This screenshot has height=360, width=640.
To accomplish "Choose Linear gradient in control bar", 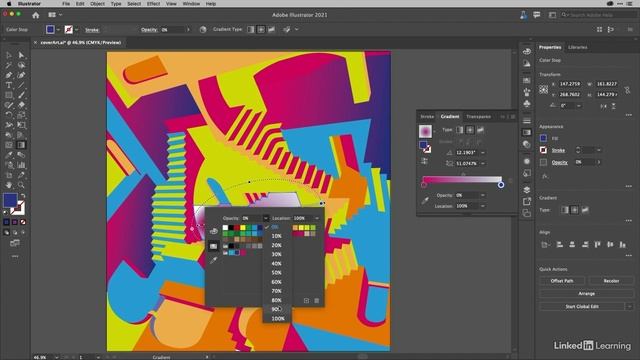I will 251,29.
